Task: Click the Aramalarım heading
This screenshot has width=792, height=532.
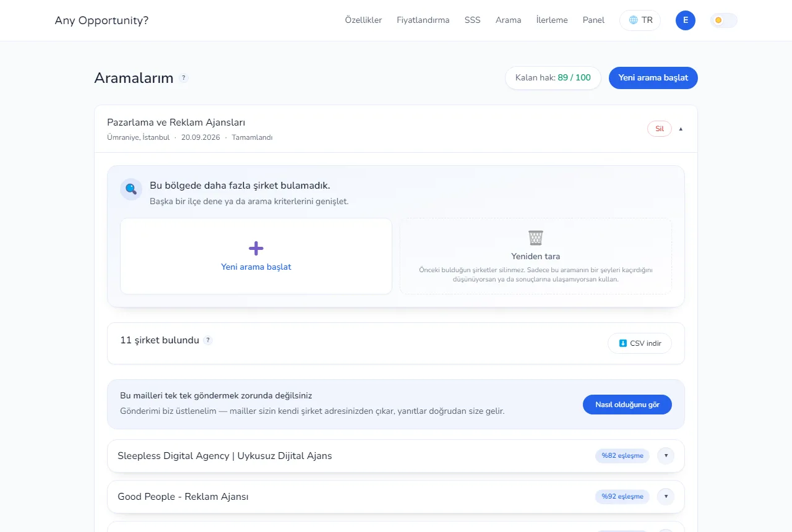Action: coord(134,78)
